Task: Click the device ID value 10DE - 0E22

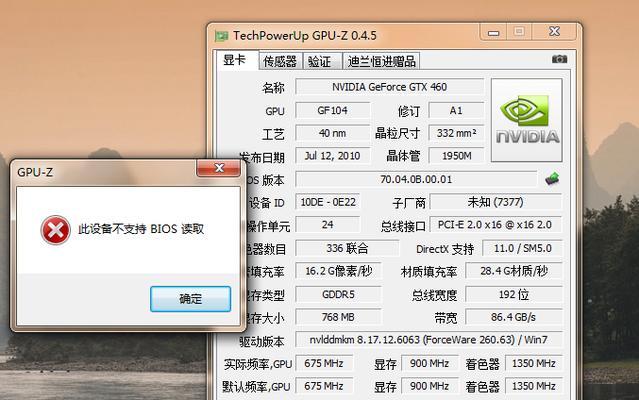Action: pos(328,202)
